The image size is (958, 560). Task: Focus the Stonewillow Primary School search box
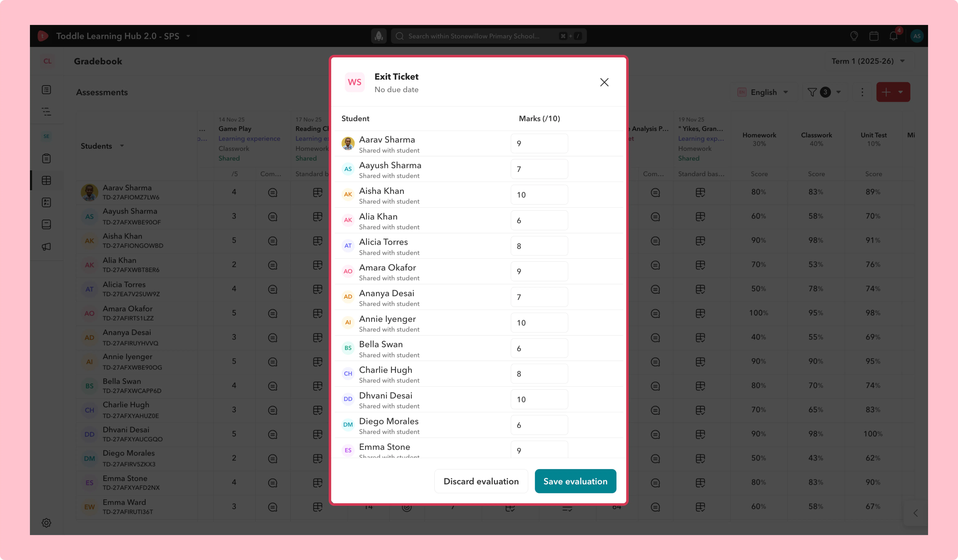tap(489, 36)
